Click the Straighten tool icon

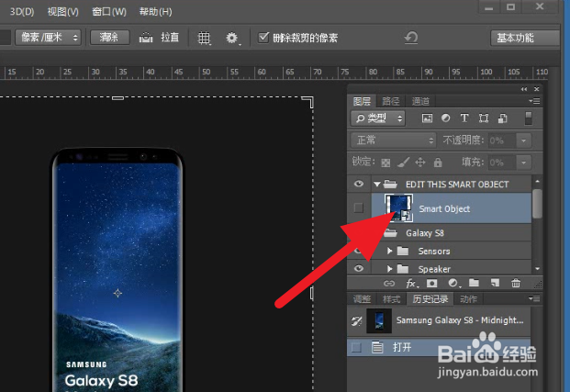coord(146,38)
